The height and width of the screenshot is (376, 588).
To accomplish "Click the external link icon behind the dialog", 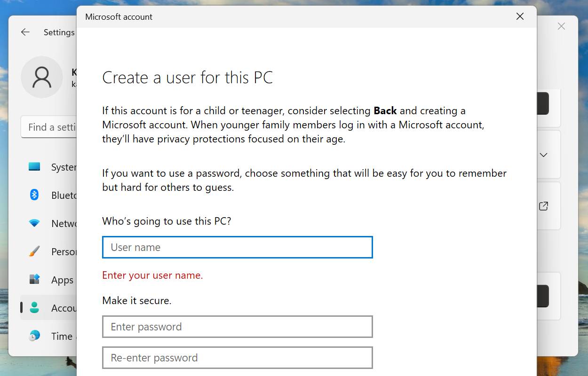I will pos(543,206).
